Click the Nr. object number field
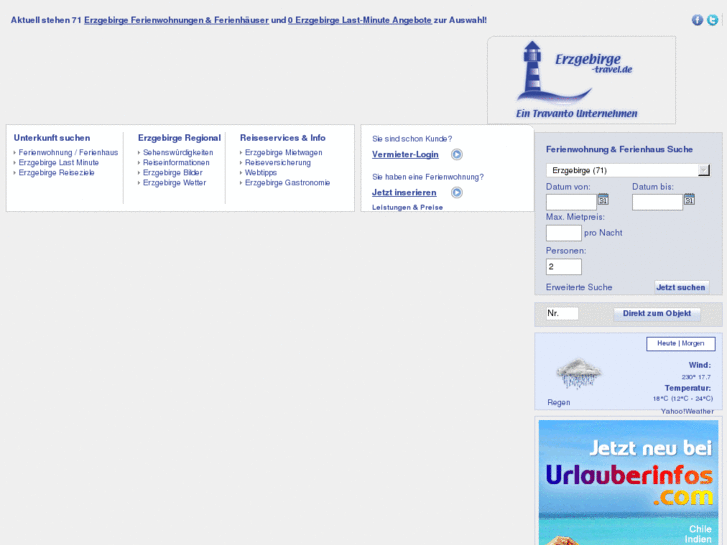 pos(562,314)
